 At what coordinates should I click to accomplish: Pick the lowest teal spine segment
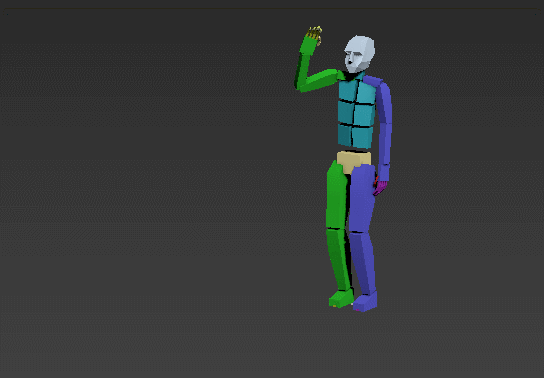[355, 137]
